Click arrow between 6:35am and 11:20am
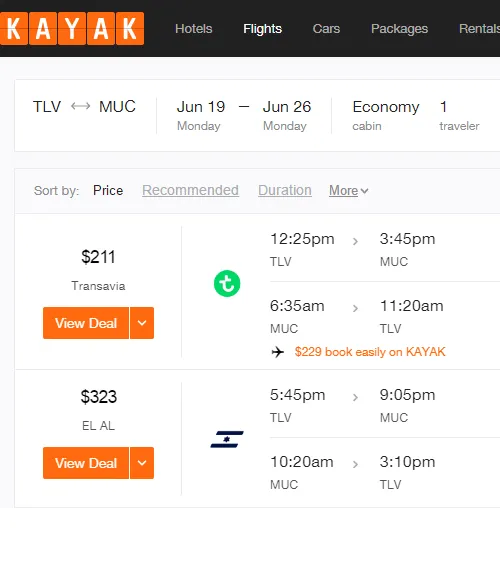The height and width of the screenshot is (566, 500). [x=355, y=308]
